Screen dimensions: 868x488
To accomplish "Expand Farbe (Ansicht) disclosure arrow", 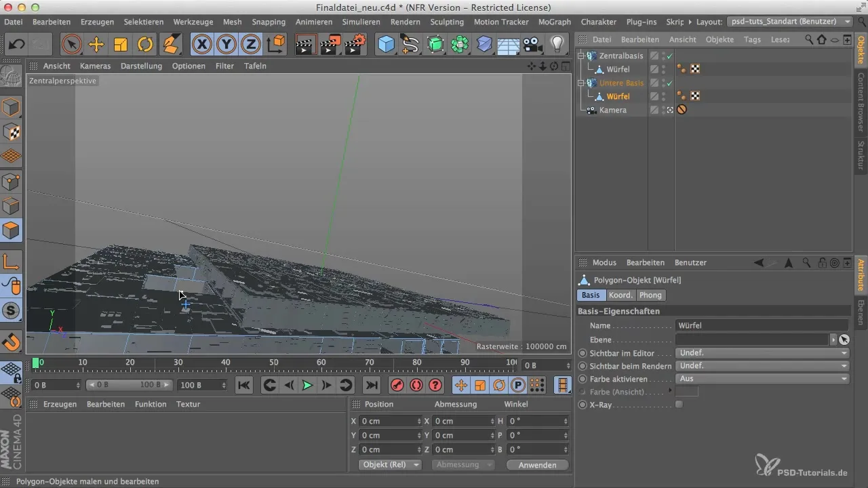I will point(670,391).
